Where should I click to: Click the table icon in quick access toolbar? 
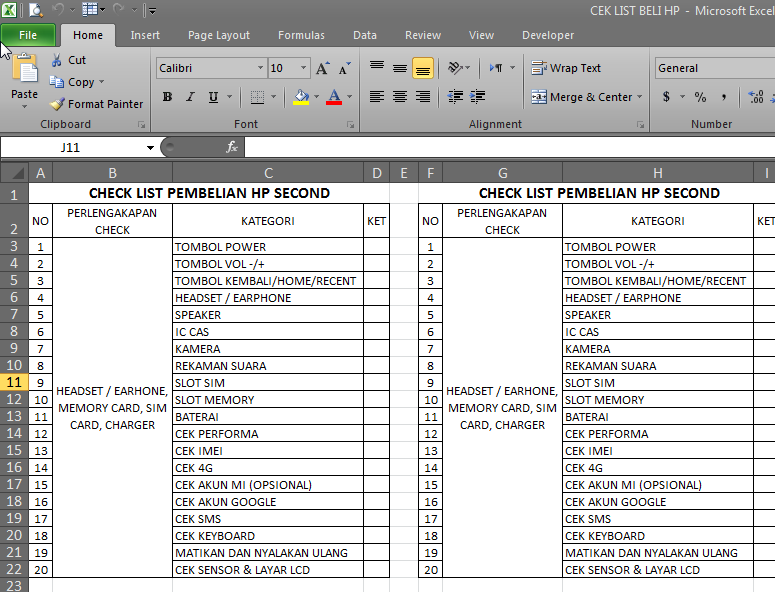click(x=90, y=10)
